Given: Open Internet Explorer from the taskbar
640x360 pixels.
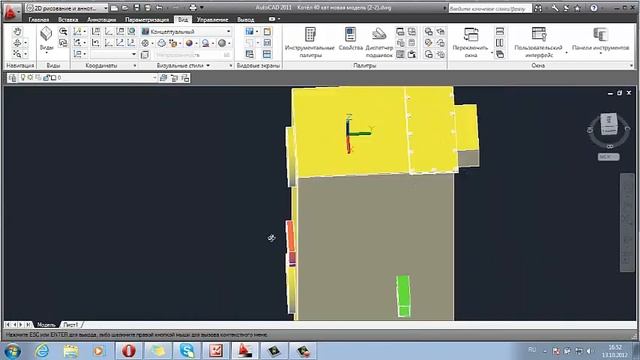Looking at the screenshot, I should (x=42, y=350).
